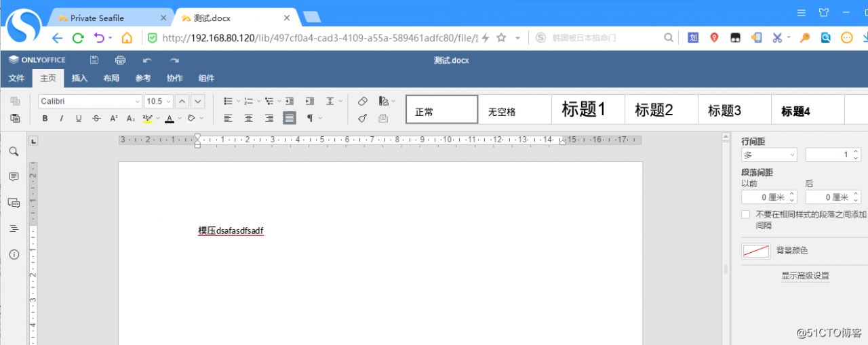Viewport: 868px width, 345px height.
Task: Click the font color A button
Action: point(169,118)
